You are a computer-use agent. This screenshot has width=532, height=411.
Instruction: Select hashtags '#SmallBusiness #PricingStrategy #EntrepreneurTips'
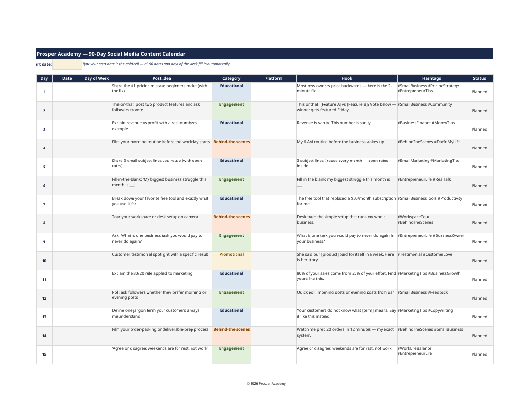click(429, 88)
